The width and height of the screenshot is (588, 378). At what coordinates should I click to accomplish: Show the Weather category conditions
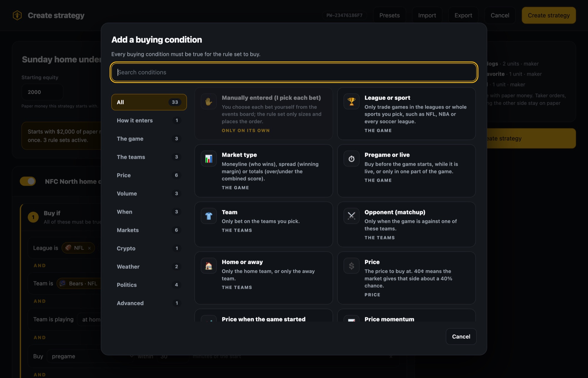pos(149,267)
